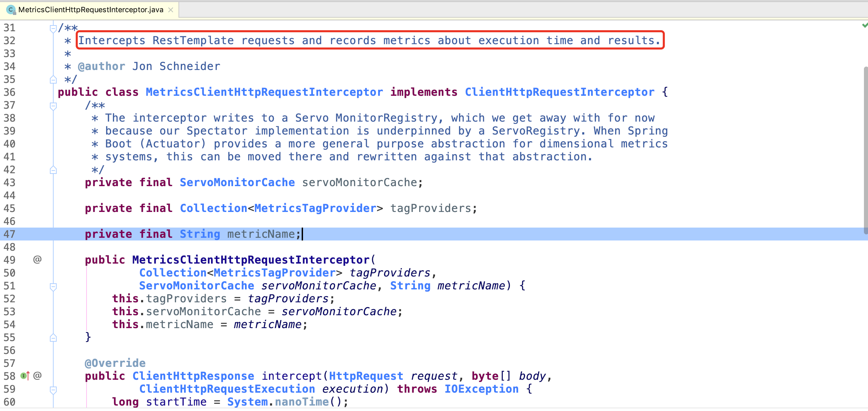Click the green inspection checkmark icon
This screenshot has height=411, width=868.
(865, 25)
